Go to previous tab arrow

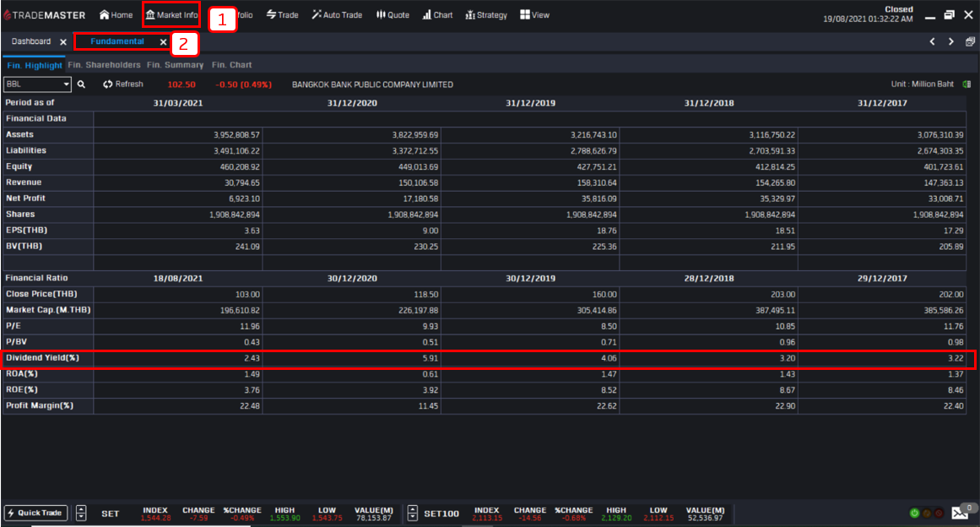click(932, 42)
